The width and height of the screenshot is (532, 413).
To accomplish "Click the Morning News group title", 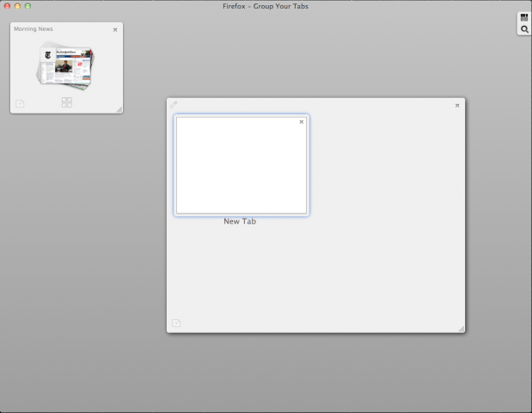I will tap(34, 29).
